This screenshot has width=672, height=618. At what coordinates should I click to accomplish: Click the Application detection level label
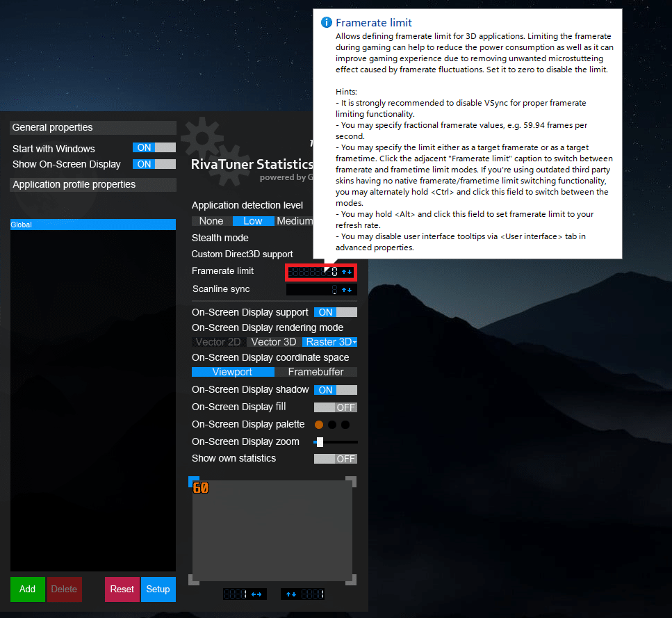pos(247,205)
